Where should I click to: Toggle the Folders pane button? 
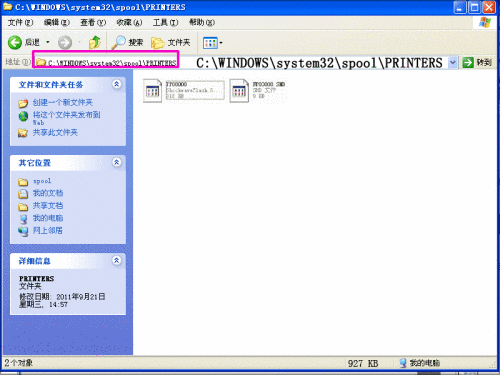(170, 42)
